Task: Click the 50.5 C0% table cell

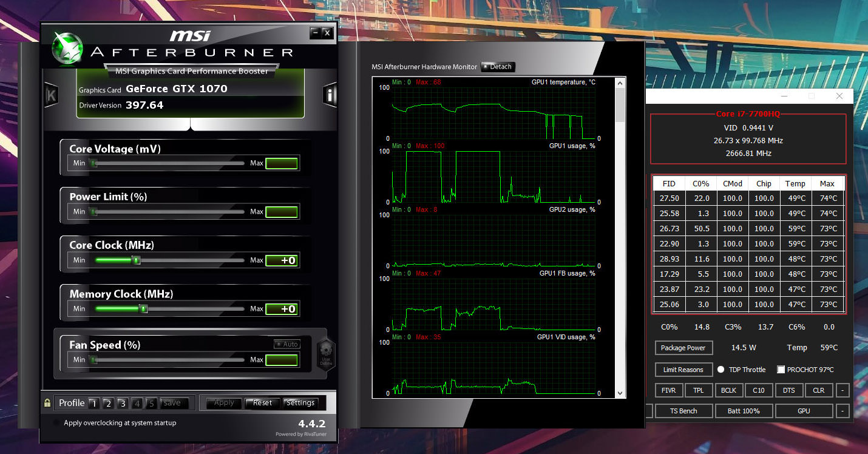Action: (x=702, y=229)
